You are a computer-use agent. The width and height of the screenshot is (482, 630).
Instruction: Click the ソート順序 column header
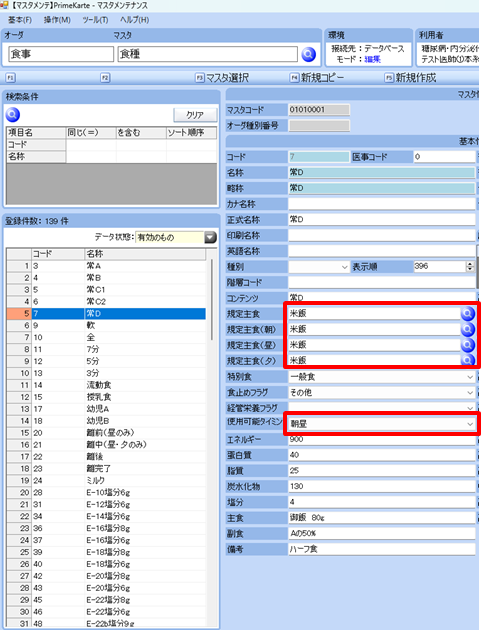click(x=192, y=133)
